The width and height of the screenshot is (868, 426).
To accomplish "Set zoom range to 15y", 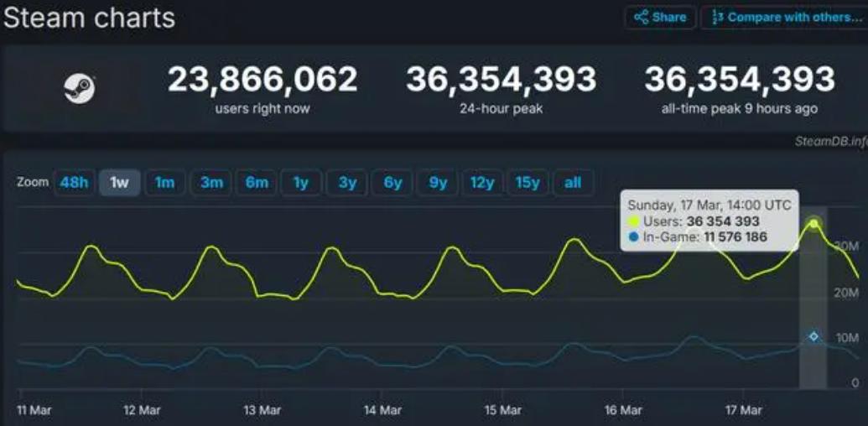I will (x=528, y=183).
